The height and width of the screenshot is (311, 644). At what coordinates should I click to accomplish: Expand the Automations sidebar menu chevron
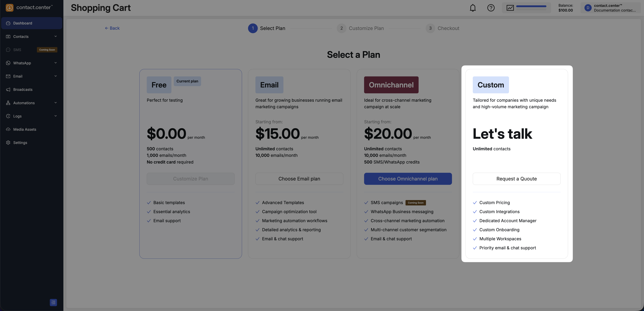(x=56, y=103)
